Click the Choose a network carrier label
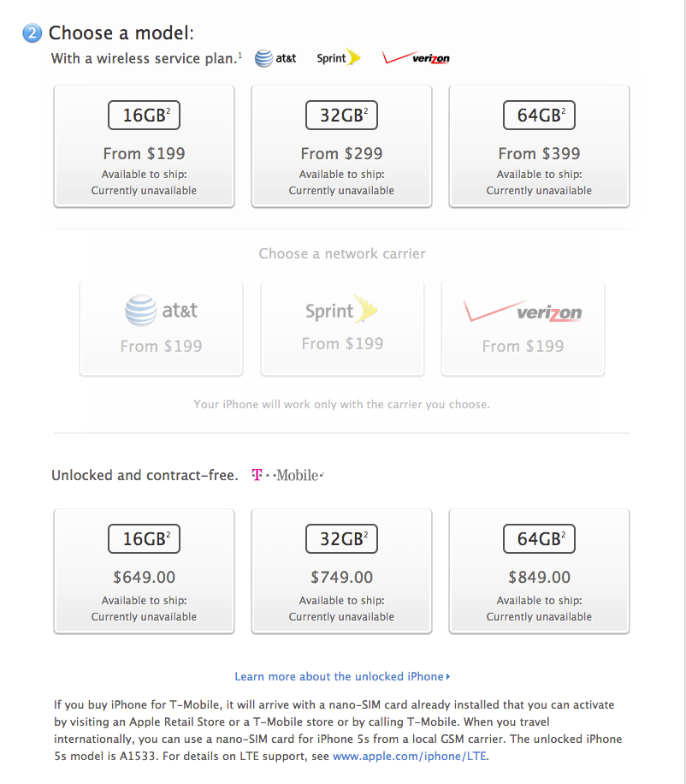Image resolution: width=686 pixels, height=784 pixels. pos(342,253)
